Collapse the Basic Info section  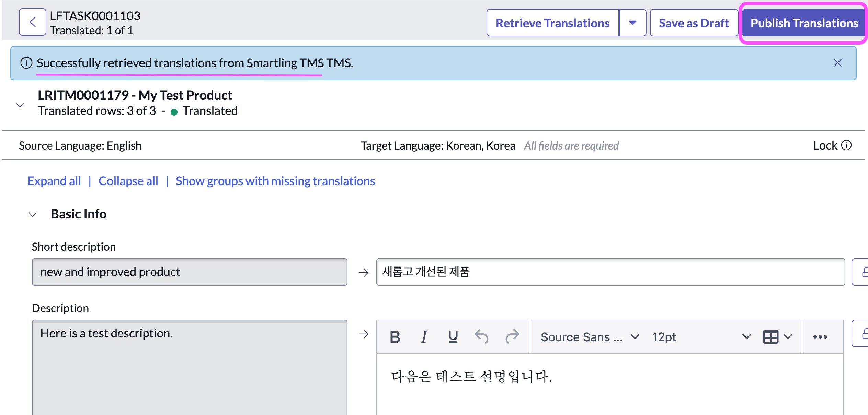pyautogui.click(x=33, y=214)
